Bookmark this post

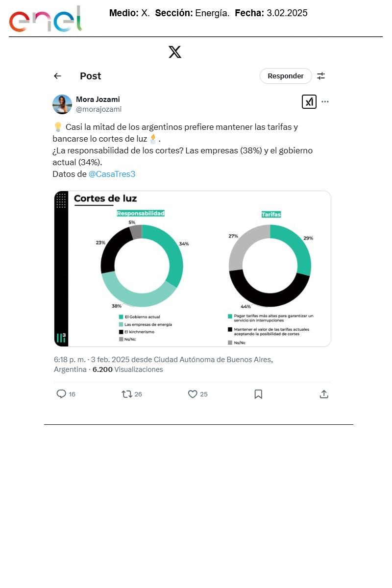pyautogui.click(x=258, y=394)
